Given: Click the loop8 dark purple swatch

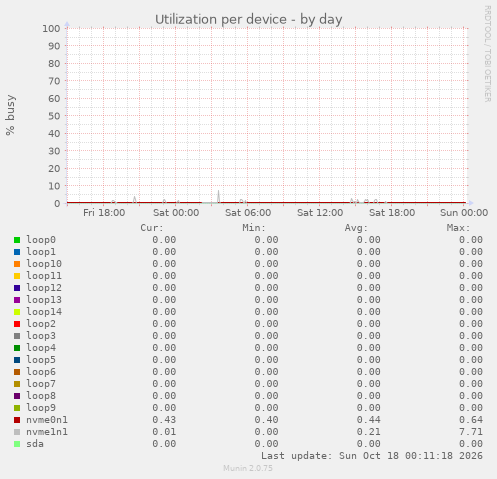Looking at the screenshot, I should coord(17,396).
